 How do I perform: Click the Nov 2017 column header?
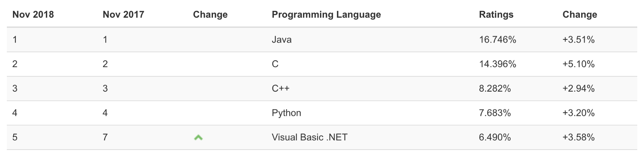coord(123,14)
